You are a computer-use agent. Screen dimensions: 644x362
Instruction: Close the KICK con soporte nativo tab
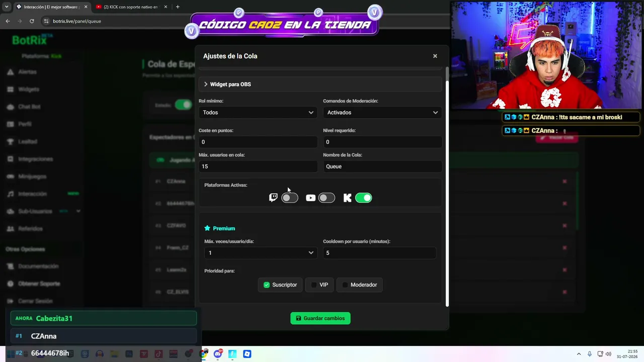click(x=166, y=7)
